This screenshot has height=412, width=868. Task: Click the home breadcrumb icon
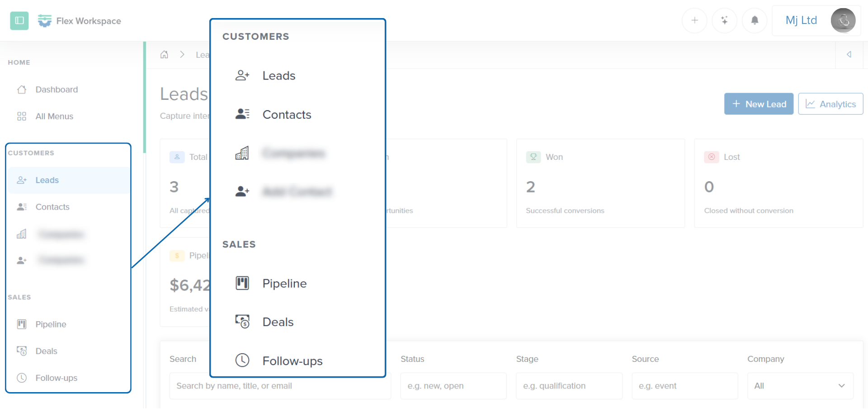tap(164, 54)
